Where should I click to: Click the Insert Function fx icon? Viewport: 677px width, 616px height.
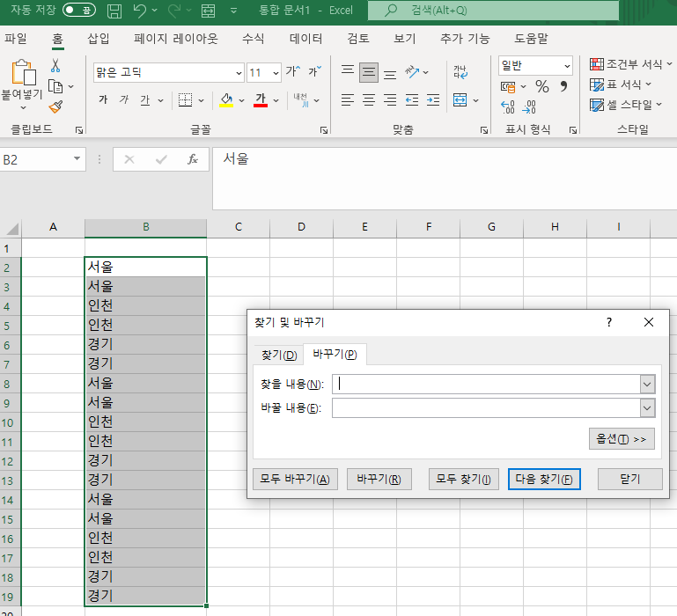pyautogui.click(x=193, y=159)
